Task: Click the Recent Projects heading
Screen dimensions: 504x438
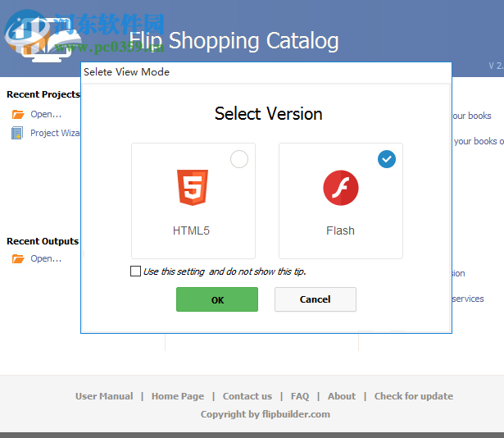Action: pyautogui.click(x=43, y=94)
